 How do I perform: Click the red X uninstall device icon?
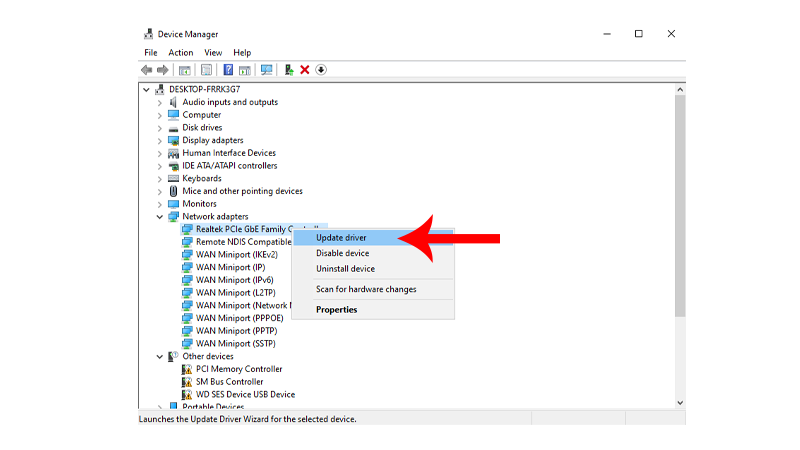coord(305,70)
